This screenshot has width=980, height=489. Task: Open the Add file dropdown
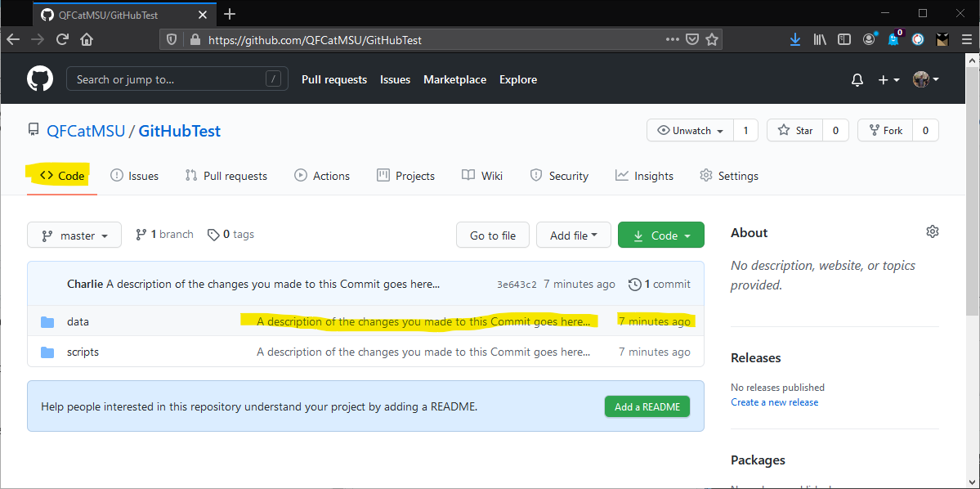[x=574, y=236]
